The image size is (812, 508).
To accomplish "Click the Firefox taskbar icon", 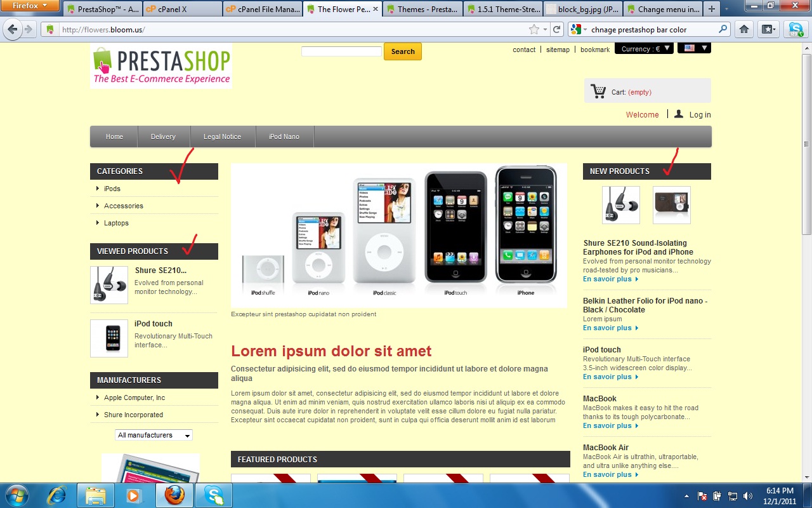I will coord(174,495).
